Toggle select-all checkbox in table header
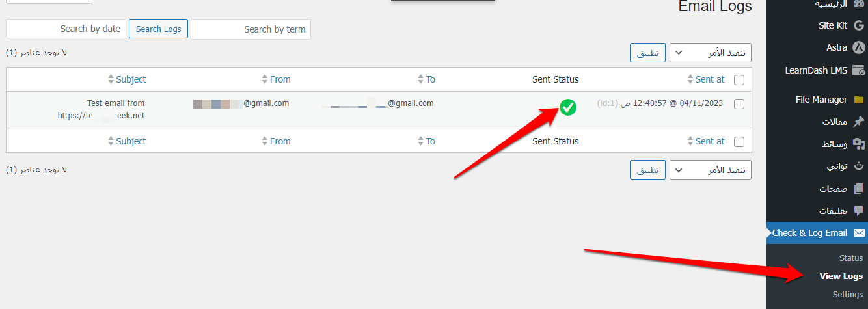 739,80
